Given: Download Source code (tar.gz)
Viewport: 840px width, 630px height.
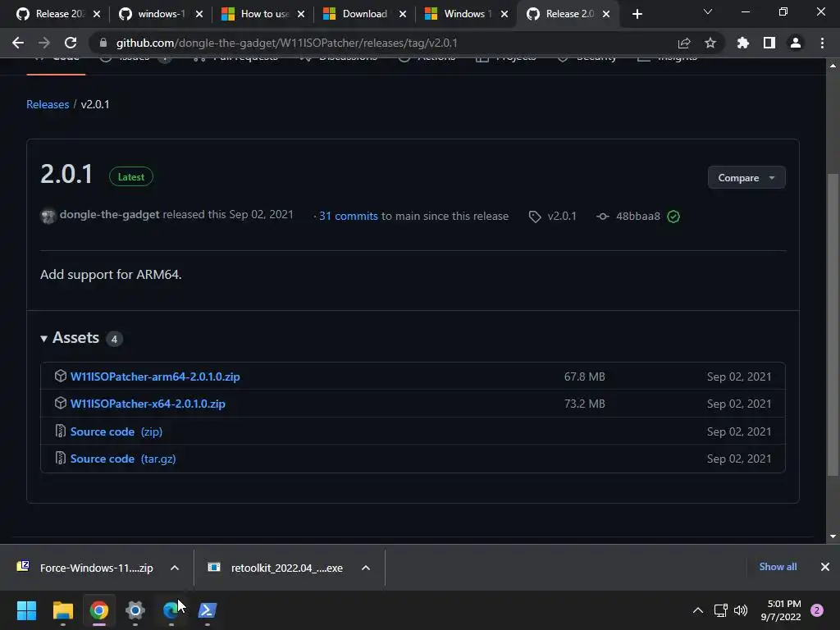Looking at the screenshot, I should pyautogui.click(x=123, y=459).
